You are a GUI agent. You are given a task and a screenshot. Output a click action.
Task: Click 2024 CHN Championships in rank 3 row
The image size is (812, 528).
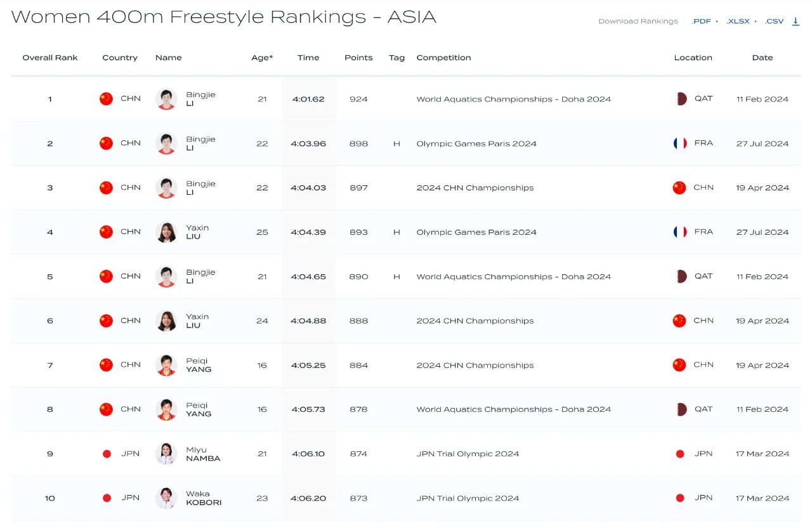click(x=475, y=188)
